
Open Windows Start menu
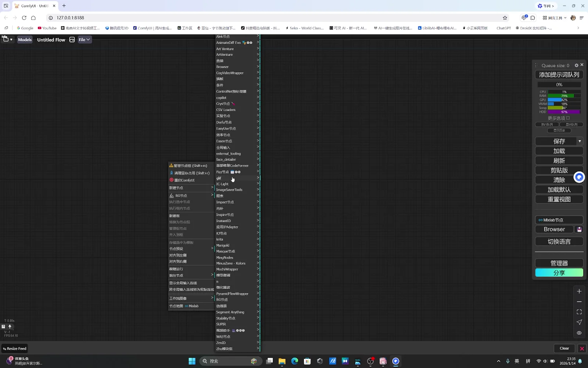click(192, 361)
